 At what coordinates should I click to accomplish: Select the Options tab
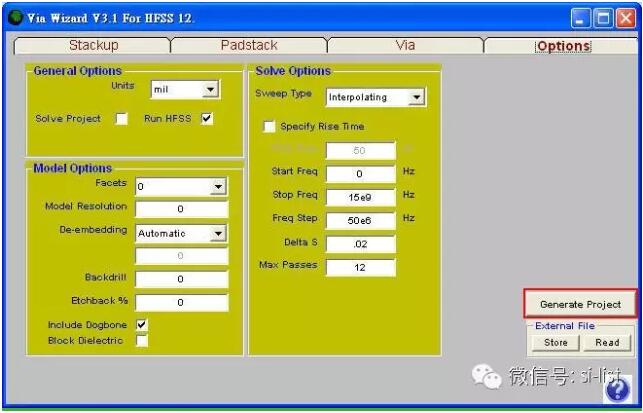click(x=563, y=46)
